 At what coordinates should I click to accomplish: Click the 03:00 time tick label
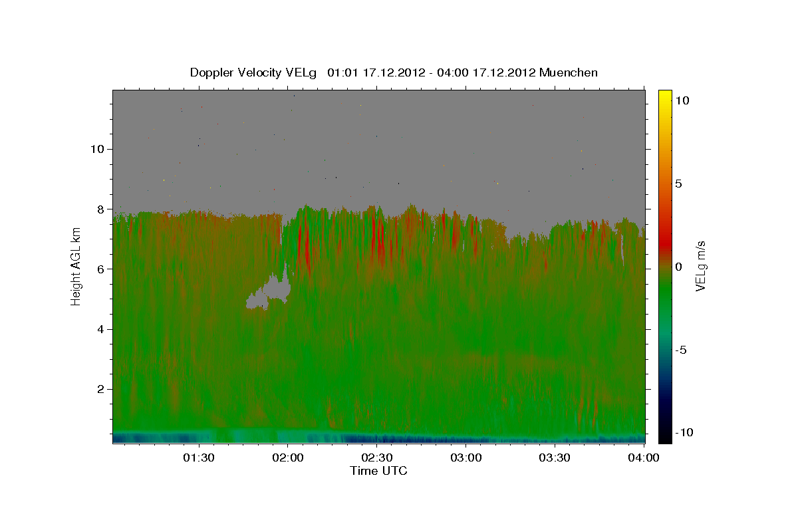(466, 458)
